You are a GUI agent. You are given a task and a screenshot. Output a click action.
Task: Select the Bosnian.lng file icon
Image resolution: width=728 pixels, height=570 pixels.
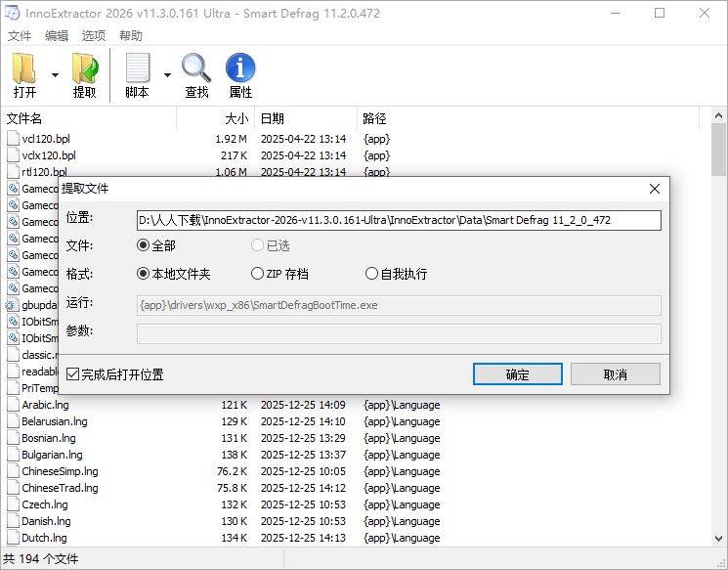click(x=13, y=438)
